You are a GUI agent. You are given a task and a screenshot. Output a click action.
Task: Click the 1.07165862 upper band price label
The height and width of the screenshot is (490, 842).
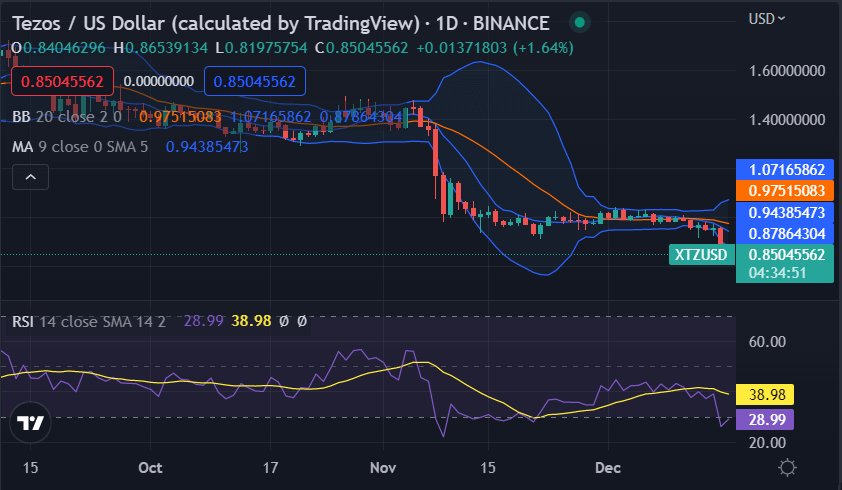(x=786, y=170)
